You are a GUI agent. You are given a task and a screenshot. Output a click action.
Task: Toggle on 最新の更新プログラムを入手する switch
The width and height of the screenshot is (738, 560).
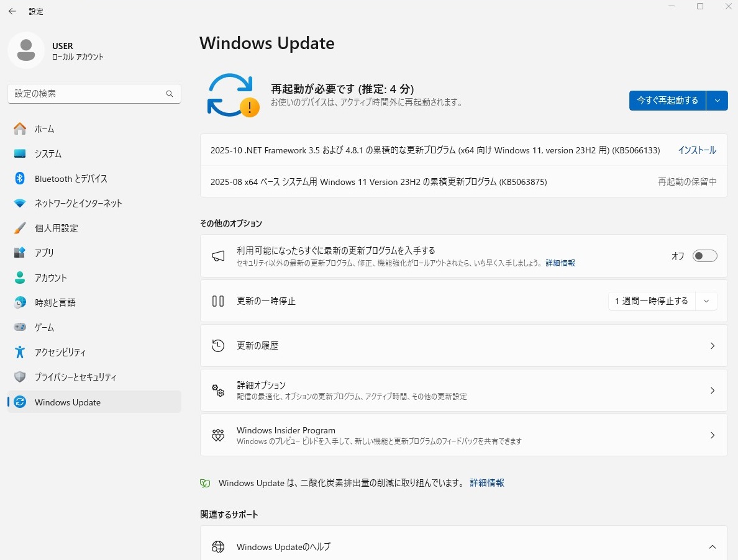(704, 256)
